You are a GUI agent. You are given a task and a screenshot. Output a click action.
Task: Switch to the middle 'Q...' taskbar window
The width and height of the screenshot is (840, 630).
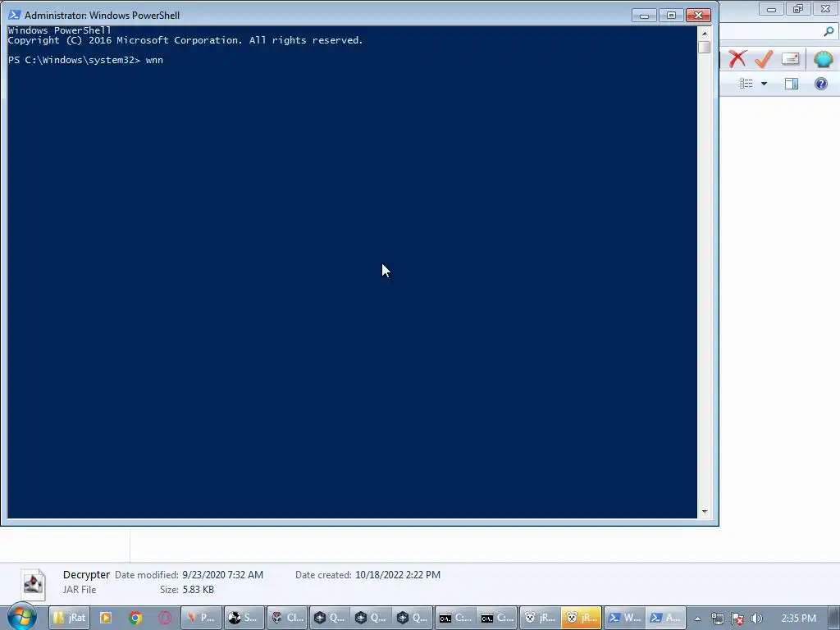click(x=372, y=618)
